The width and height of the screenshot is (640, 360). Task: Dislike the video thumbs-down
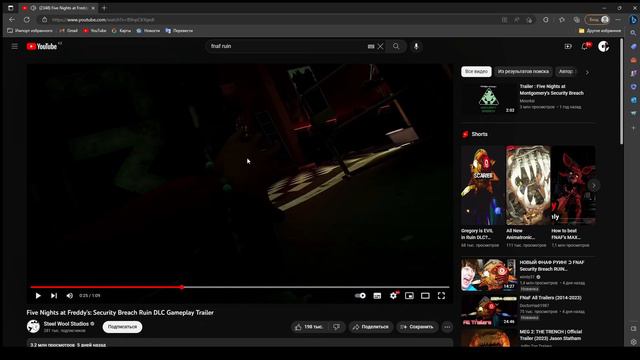(336, 327)
